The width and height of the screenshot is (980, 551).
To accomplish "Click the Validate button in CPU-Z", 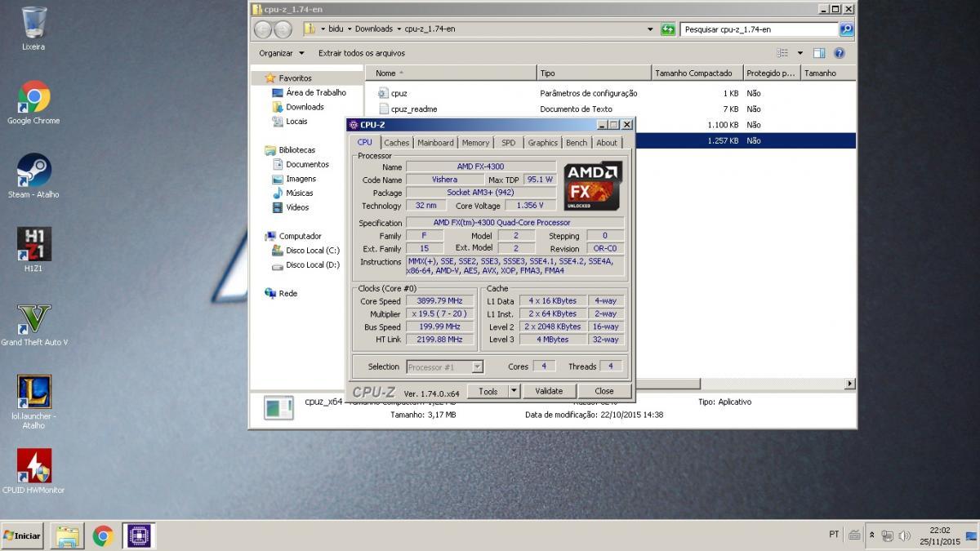I will point(549,391).
